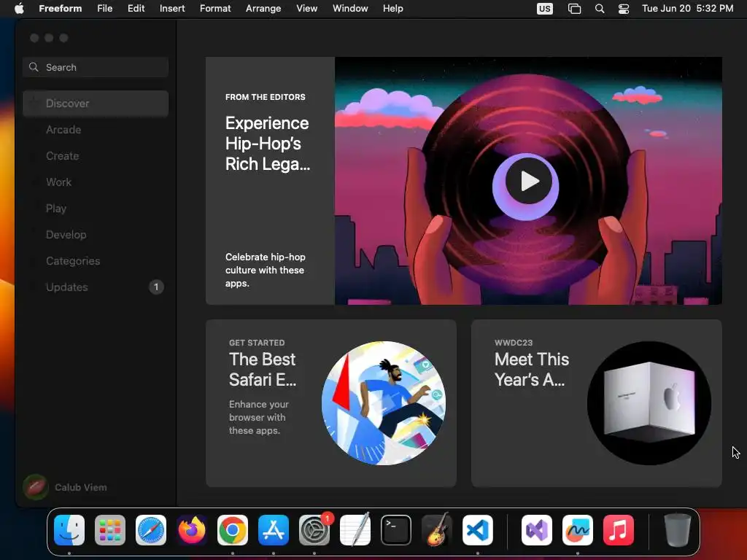Click the App Store search field

[x=96, y=67]
